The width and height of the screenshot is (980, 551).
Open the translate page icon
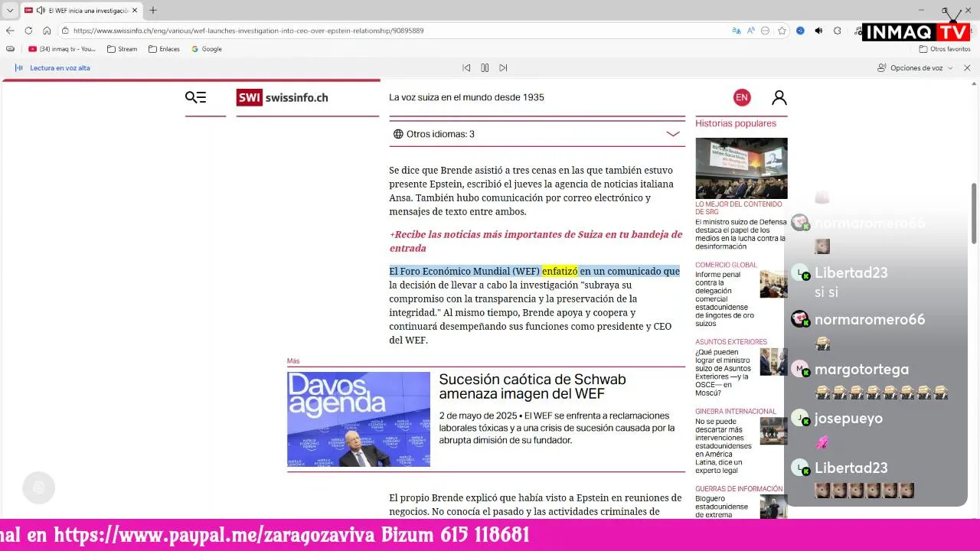coord(737,31)
